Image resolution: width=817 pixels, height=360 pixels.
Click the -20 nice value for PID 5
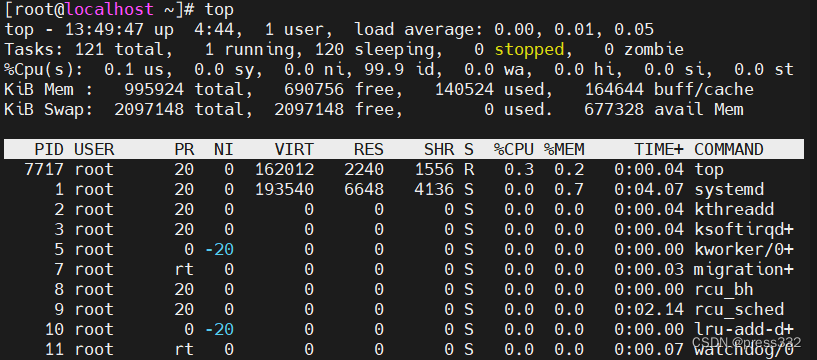[219, 250]
